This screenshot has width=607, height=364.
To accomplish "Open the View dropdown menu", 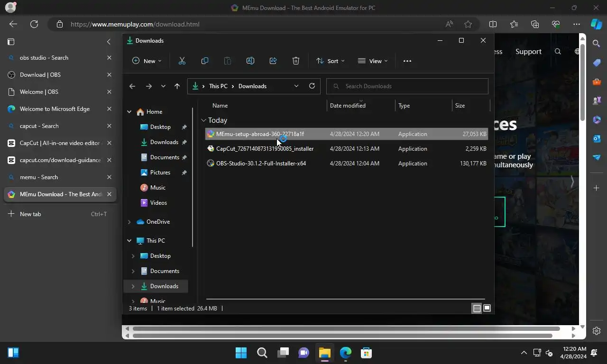I will 373,61.
